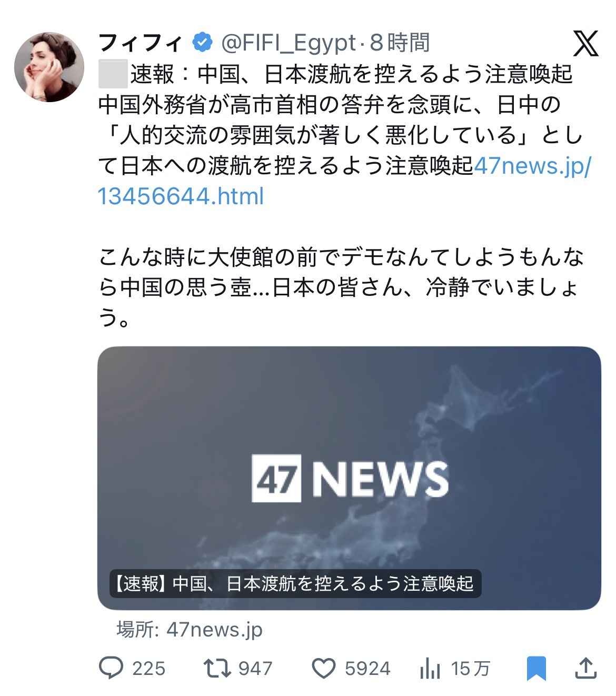
Task: Click the 8時間 timestamp
Action: click(399, 43)
